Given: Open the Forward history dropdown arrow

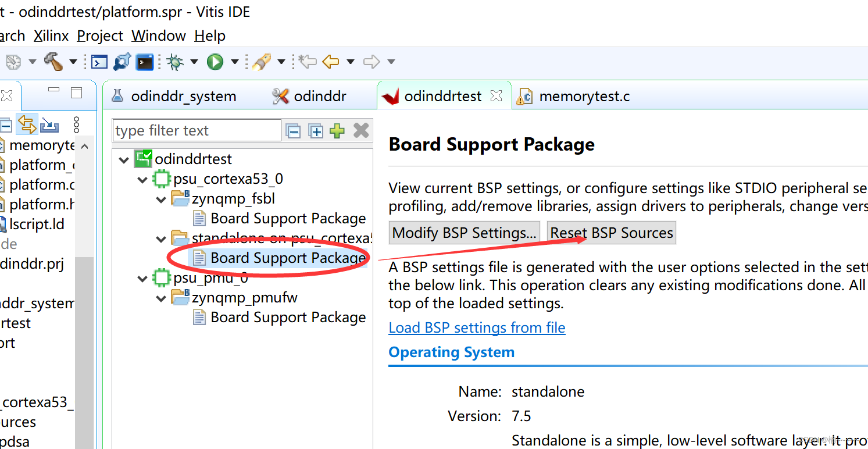Looking at the screenshot, I should pos(391,62).
